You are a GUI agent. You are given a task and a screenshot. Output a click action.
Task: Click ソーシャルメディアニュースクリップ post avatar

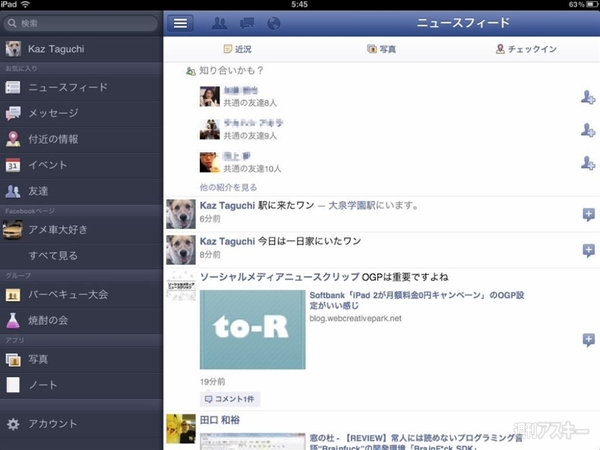click(x=181, y=286)
